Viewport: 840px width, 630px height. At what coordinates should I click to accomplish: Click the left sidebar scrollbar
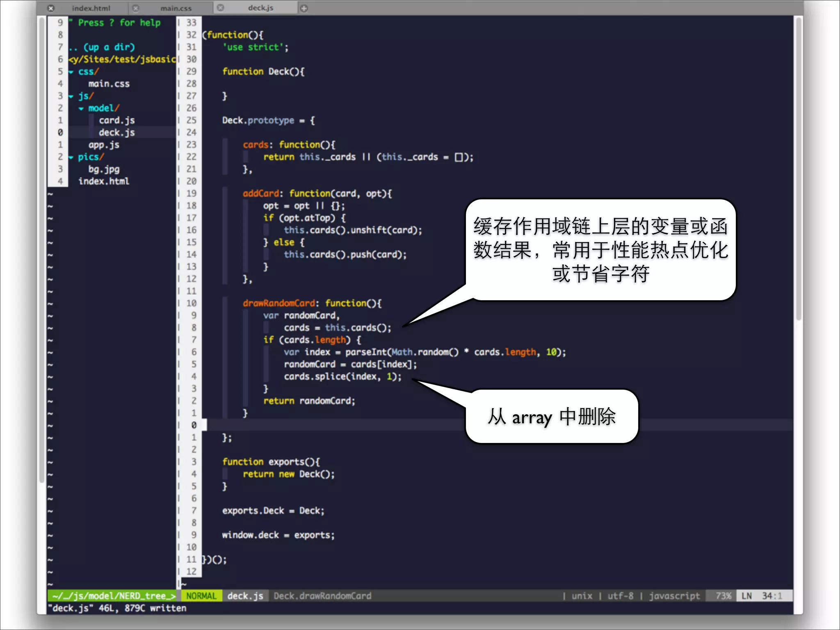tap(42, 250)
